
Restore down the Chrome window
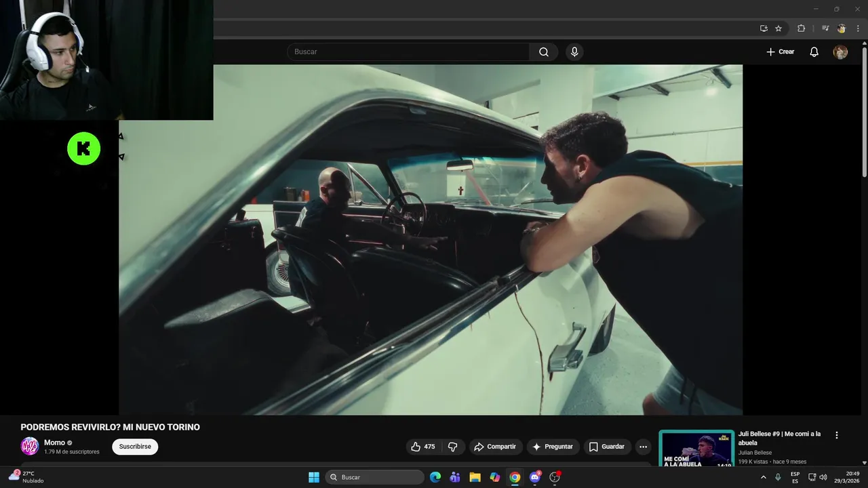836,9
